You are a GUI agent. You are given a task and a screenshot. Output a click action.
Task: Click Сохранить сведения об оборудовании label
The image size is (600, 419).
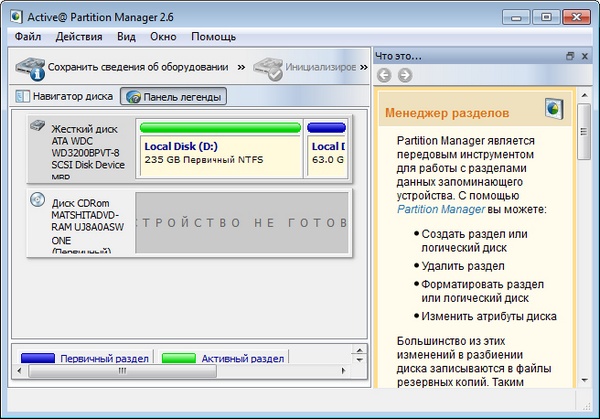click(138, 67)
